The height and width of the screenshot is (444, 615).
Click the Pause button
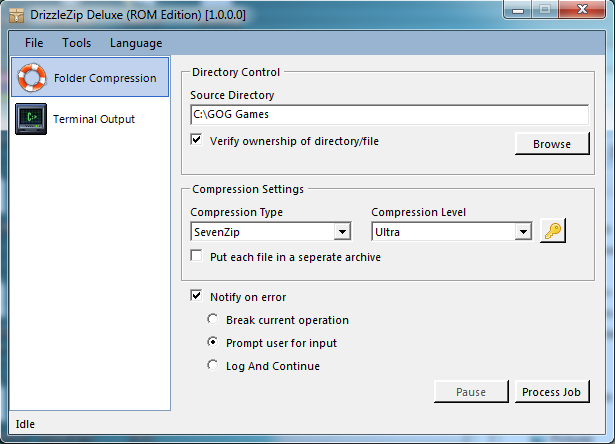(x=471, y=392)
